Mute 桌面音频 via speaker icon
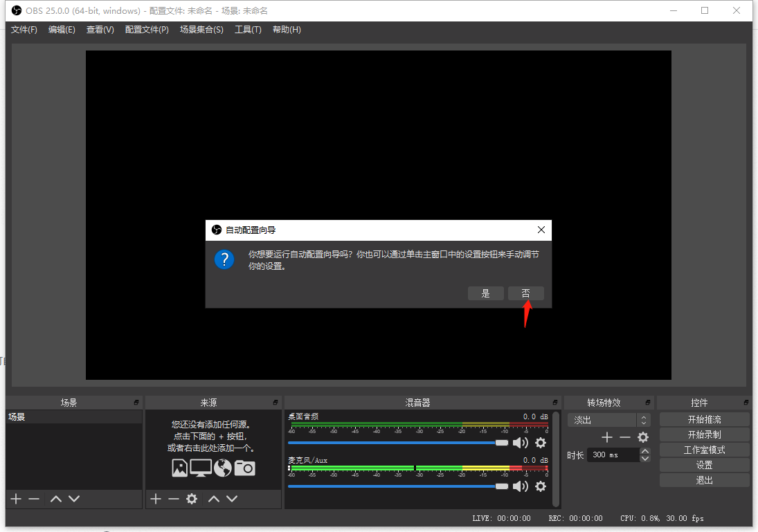The image size is (758, 532). (520, 443)
